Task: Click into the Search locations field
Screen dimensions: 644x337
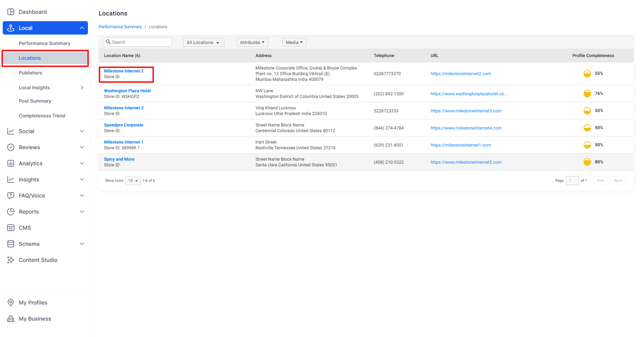Action: (x=138, y=42)
